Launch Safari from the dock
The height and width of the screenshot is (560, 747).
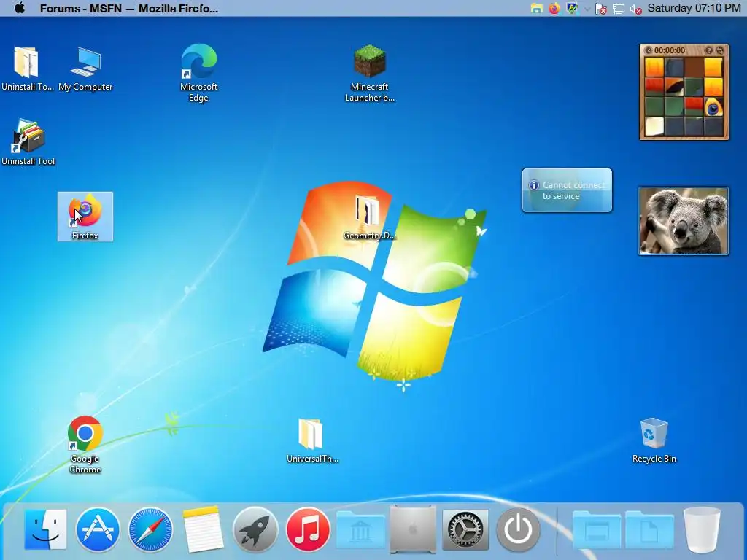[x=150, y=529]
